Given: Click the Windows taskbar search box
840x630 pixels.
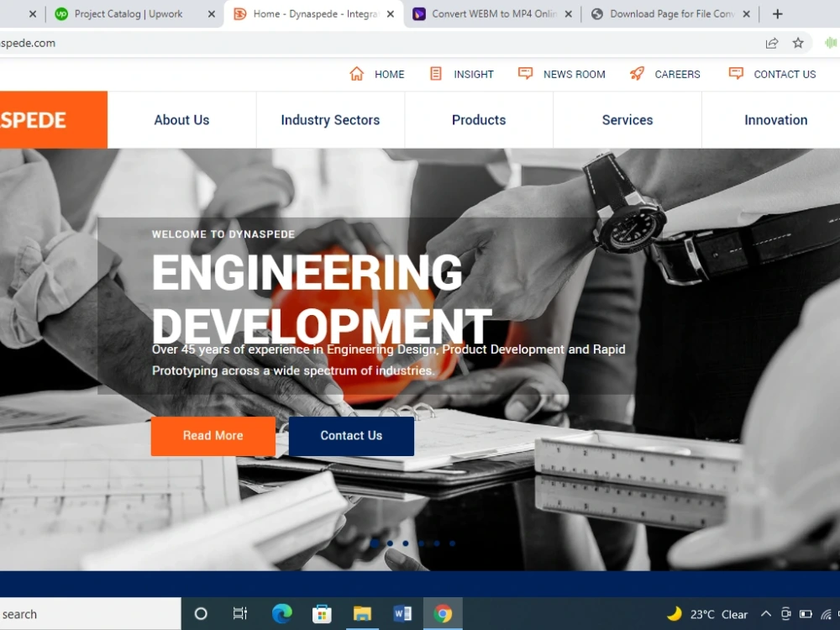Looking at the screenshot, I should (x=90, y=614).
